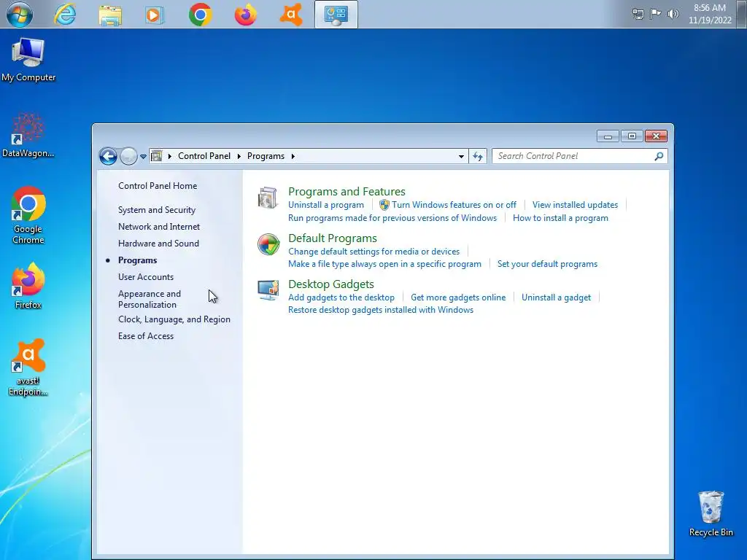Click Set your default programs
Screen dimensions: 747x560
547,264
